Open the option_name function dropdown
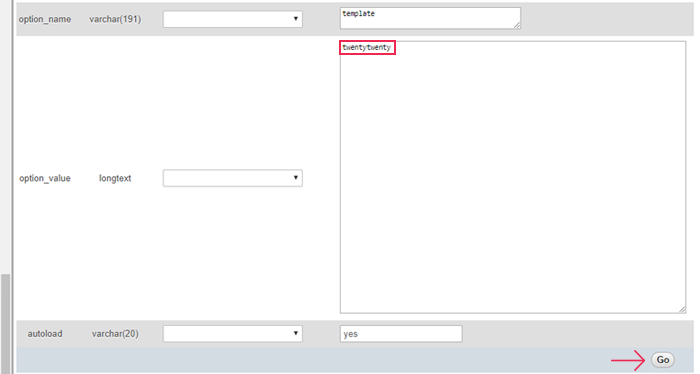The width and height of the screenshot is (700, 374). (x=233, y=19)
